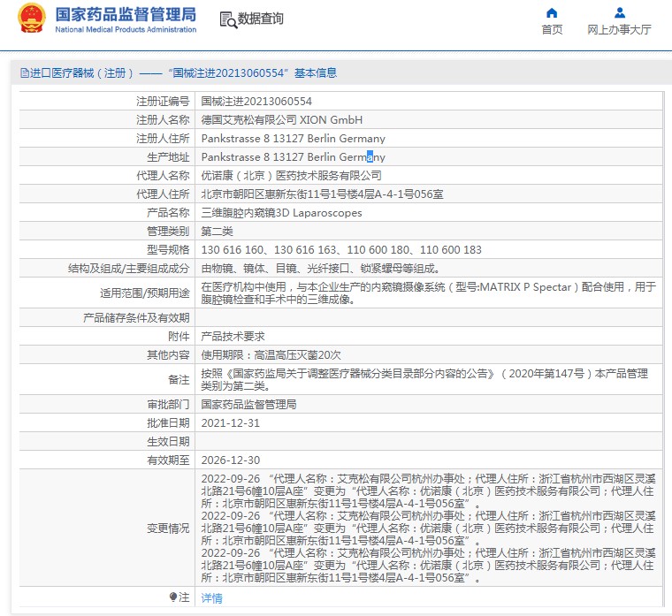672x616 pixels.
Task: Click the document icon before 进口医疗器械
Action: click(x=25, y=73)
